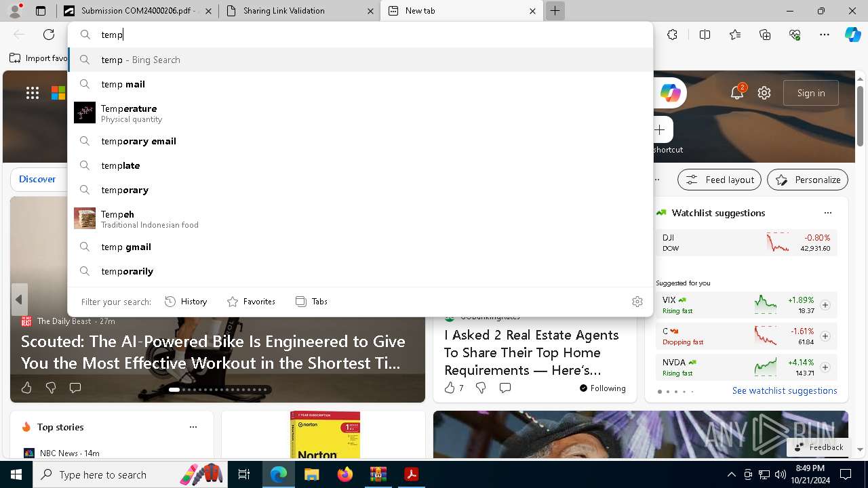
Task: Open feed navigation more options ellipsis
Action: click(x=657, y=180)
